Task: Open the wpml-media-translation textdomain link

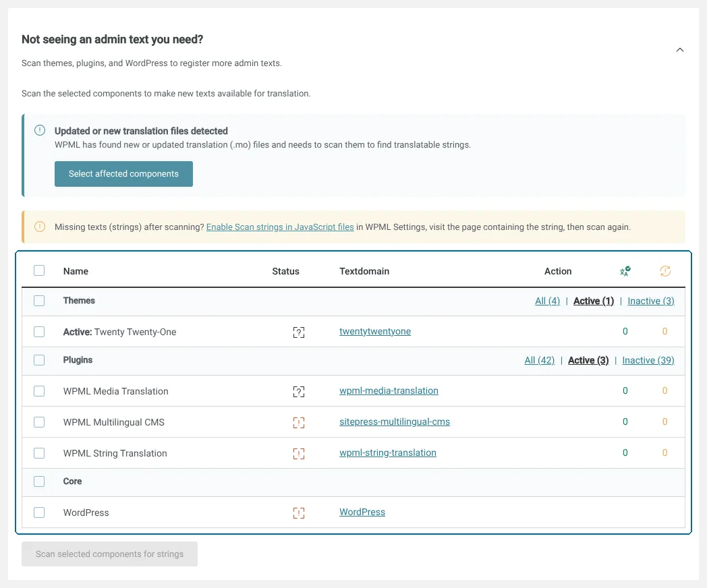Action: 389,390
